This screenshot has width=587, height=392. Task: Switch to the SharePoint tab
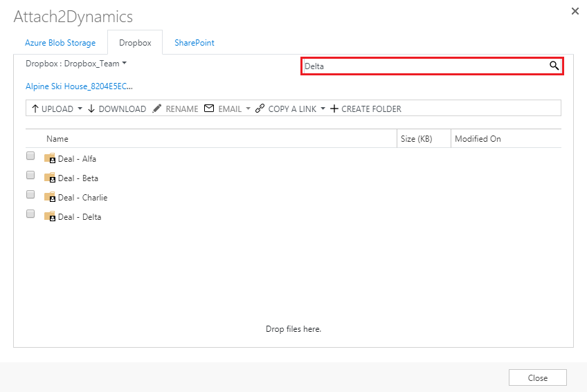195,43
